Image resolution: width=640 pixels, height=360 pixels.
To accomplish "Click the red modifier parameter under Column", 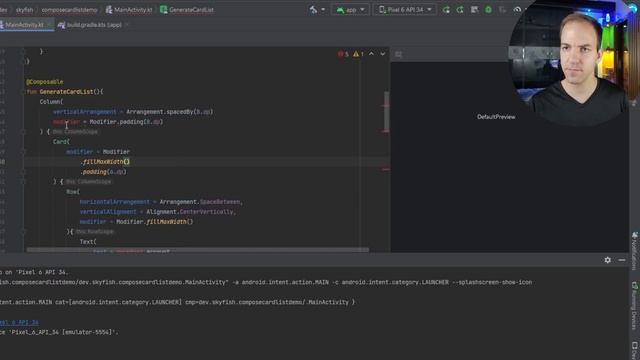I will pyautogui.click(x=67, y=122).
